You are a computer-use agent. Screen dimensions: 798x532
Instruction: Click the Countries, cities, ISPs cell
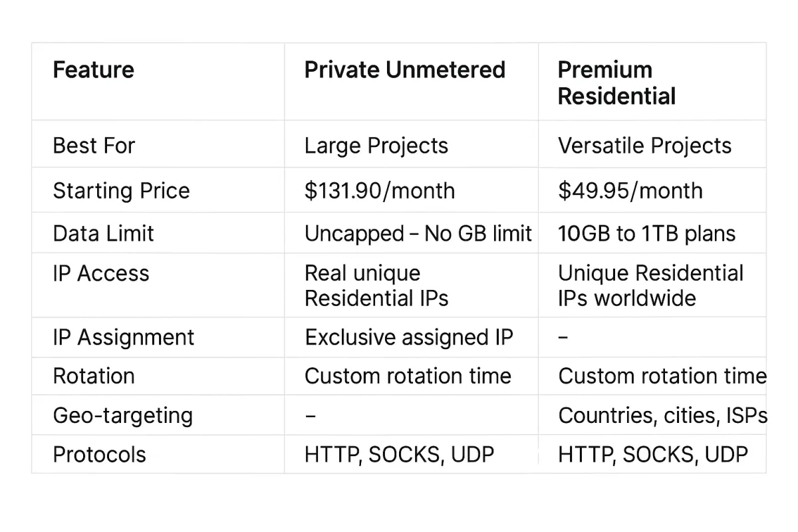(662, 416)
